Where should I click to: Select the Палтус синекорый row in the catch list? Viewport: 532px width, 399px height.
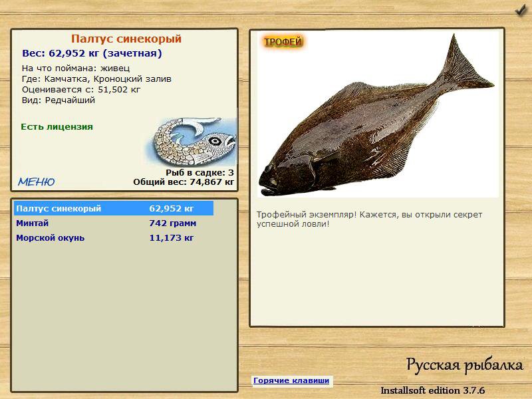[x=114, y=208]
